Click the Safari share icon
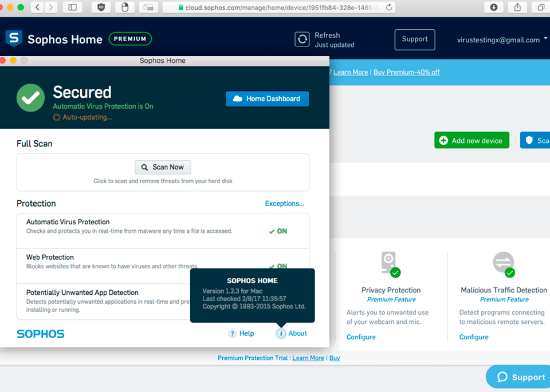This screenshot has height=392, width=550. pos(517,7)
